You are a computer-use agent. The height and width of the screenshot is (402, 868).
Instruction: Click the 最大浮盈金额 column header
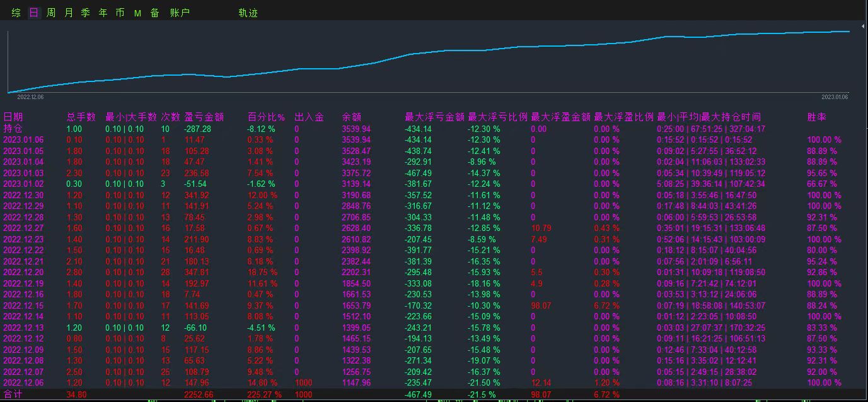[x=560, y=117]
